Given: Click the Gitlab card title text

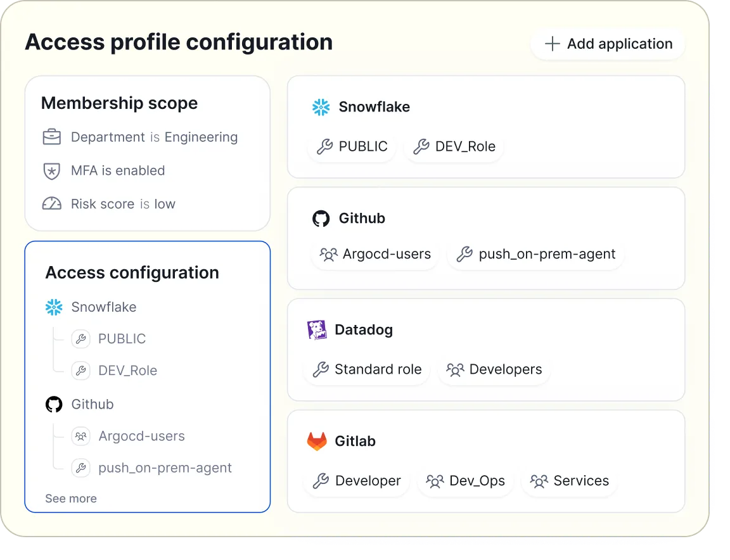Looking at the screenshot, I should tap(355, 442).
